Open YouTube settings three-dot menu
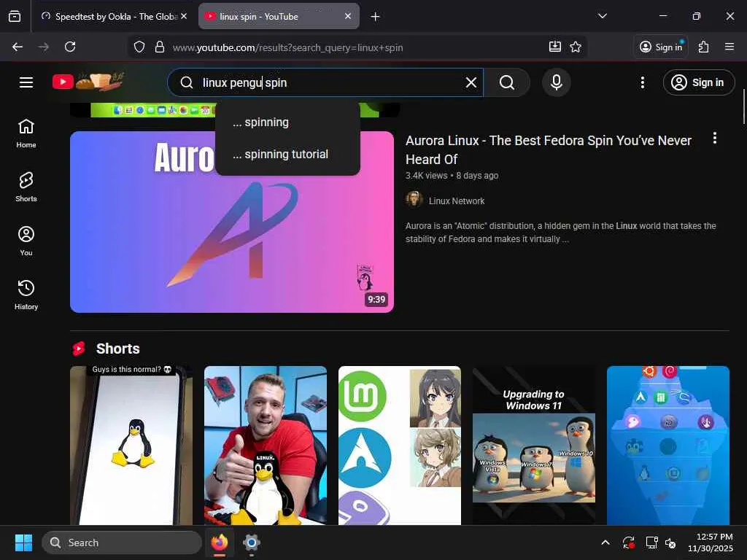This screenshot has height=560, width=747. [643, 82]
